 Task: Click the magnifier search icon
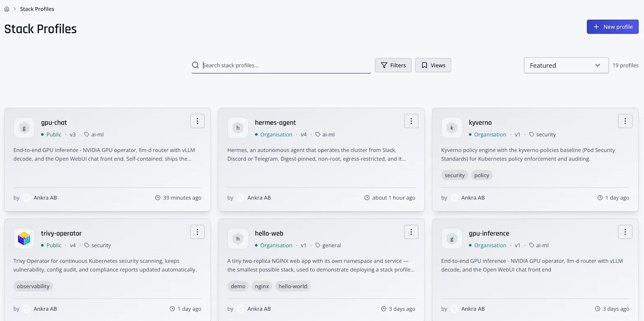pos(196,65)
